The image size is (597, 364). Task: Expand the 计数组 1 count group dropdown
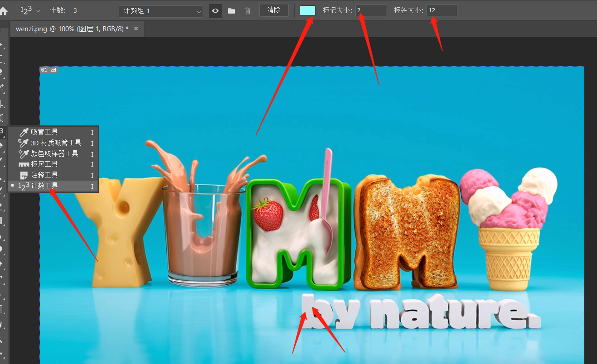(x=161, y=11)
